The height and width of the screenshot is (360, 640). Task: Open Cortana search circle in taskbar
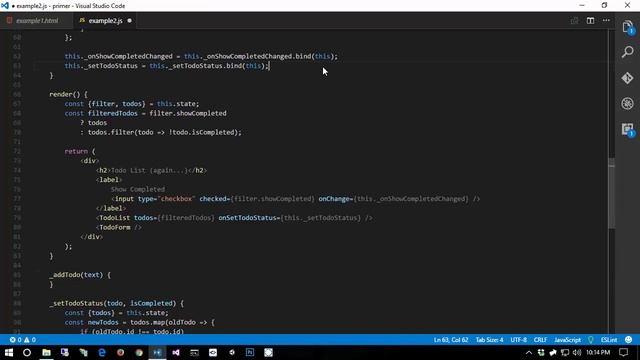coord(27,353)
